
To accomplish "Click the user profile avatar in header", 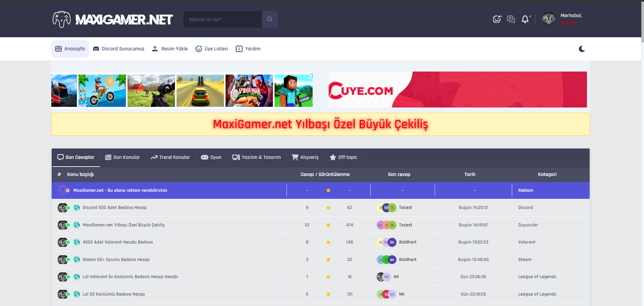I will tap(549, 18).
